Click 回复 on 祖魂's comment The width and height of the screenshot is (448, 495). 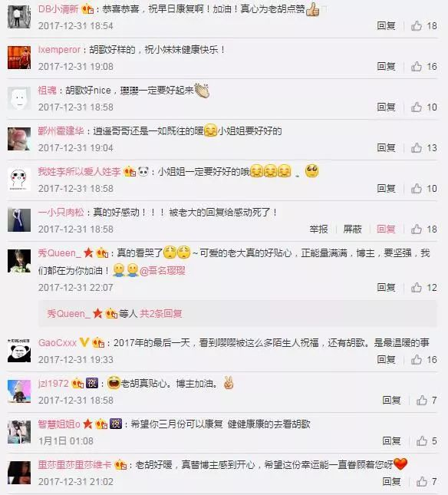point(386,107)
